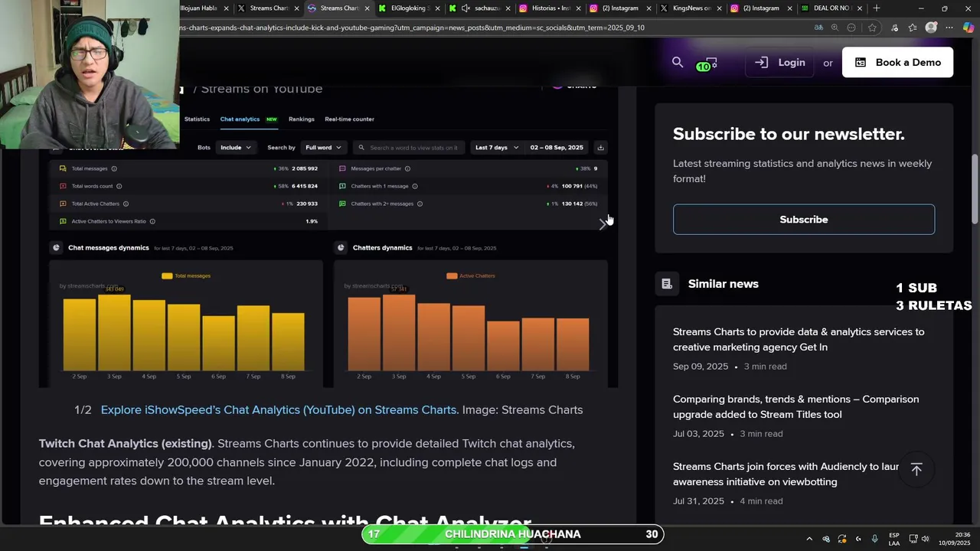Open Streams Charts Get In agency news article
Viewport: 980px width, 551px height.
click(799, 340)
